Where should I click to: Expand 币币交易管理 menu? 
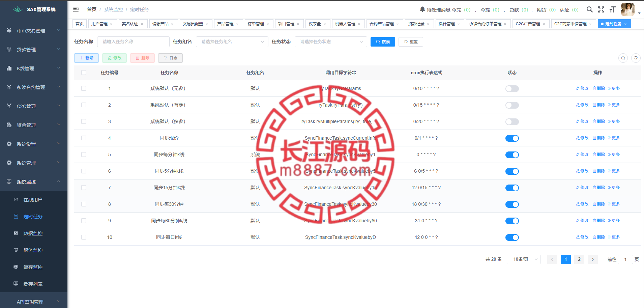pyautogui.click(x=34, y=30)
